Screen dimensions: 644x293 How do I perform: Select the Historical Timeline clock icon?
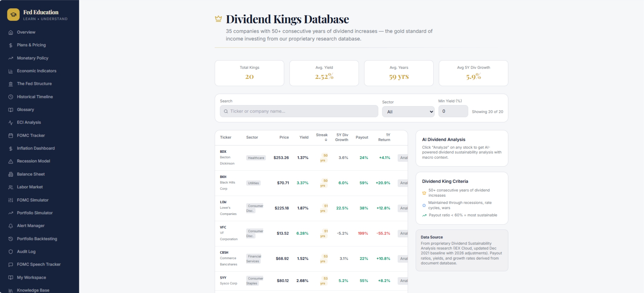pyautogui.click(x=11, y=97)
